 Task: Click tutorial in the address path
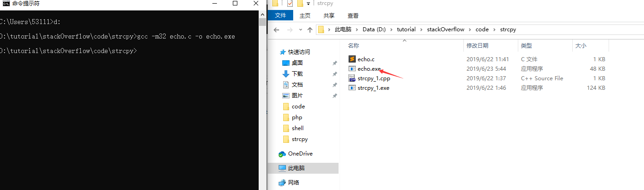(406, 29)
